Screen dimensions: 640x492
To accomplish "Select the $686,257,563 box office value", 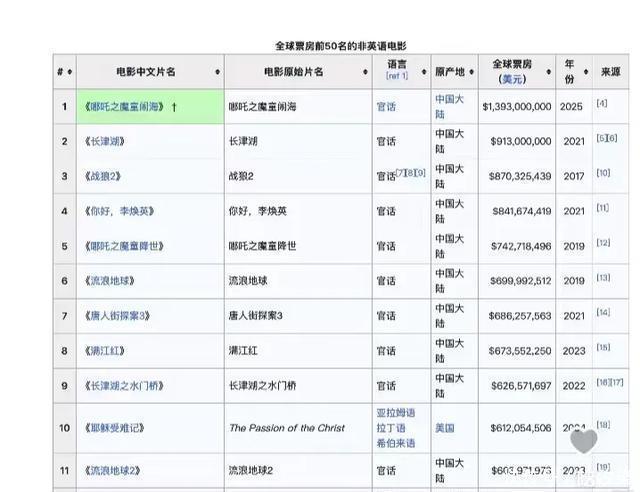I will (520, 316).
